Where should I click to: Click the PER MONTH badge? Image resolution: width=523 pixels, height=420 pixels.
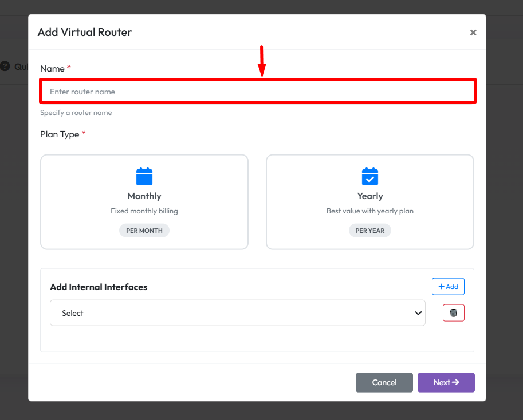pyautogui.click(x=144, y=231)
